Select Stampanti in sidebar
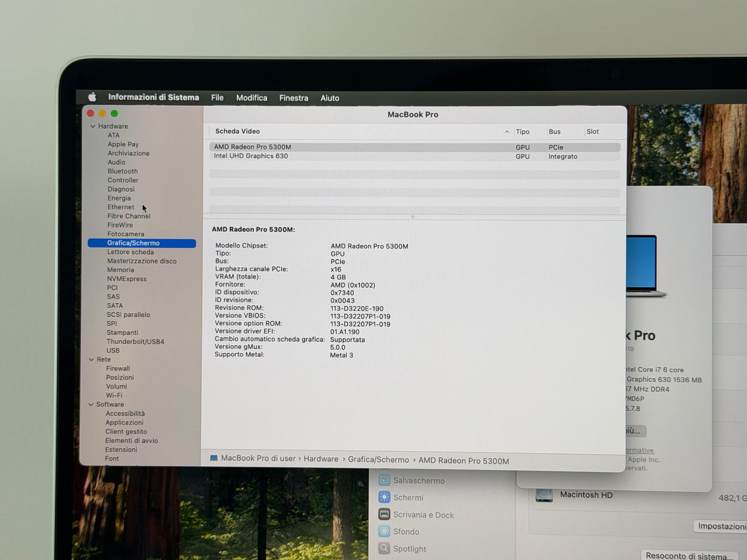747x560 pixels. [x=122, y=333]
